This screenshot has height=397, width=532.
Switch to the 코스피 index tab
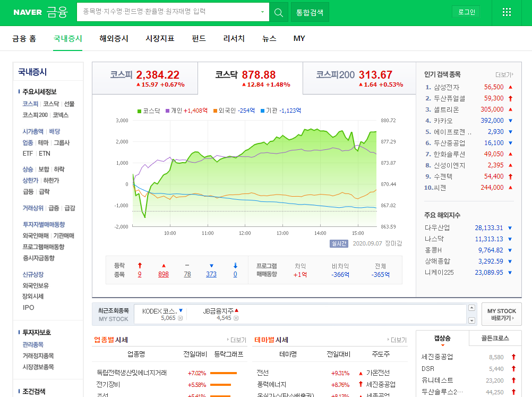tap(145, 78)
